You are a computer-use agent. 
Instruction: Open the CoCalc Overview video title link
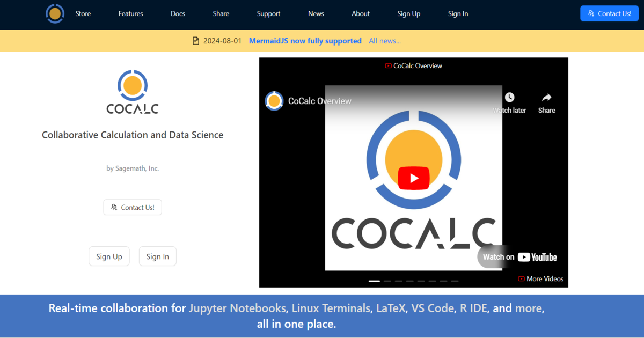(x=319, y=101)
